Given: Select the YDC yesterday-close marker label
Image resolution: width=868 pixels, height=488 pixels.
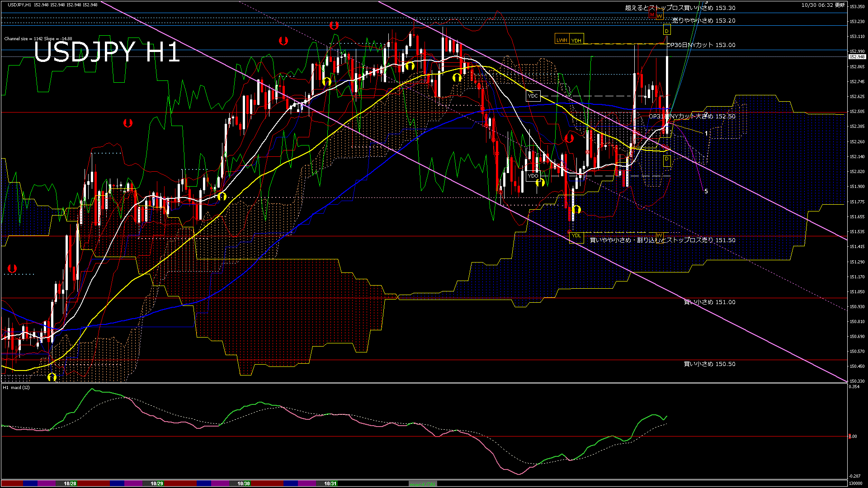Looking at the screenshot, I should (533, 96).
